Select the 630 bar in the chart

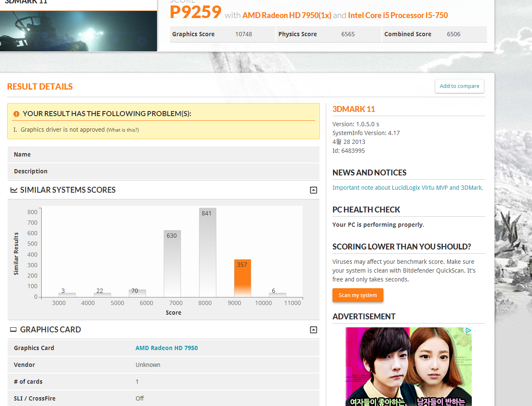click(172, 264)
